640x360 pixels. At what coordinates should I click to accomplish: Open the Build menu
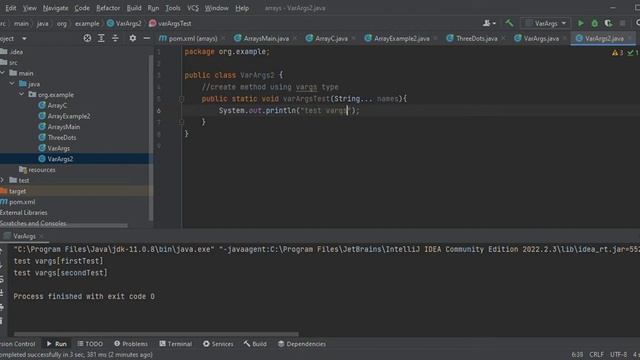(134, 8)
